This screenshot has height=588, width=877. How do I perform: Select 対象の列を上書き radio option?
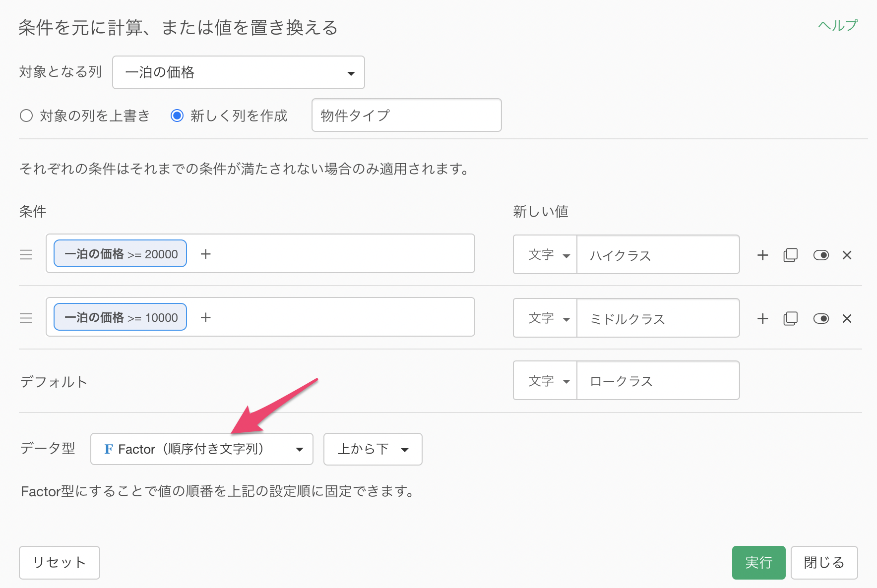26,116
